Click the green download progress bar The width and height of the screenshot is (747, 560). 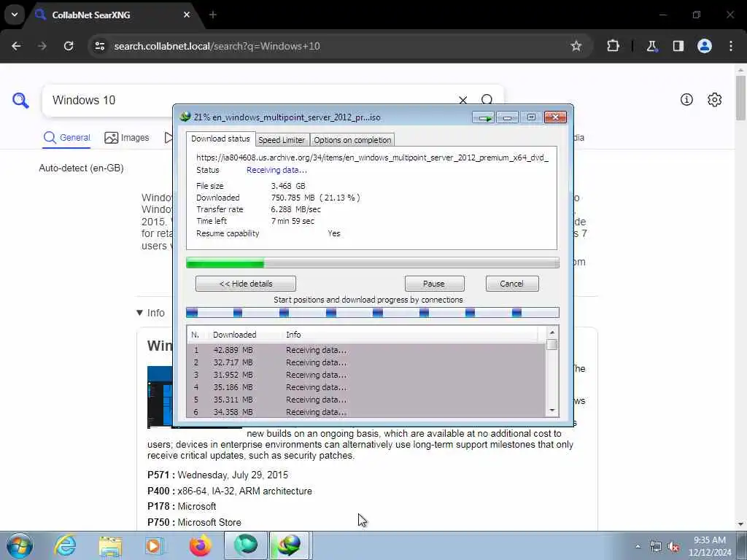373,262
